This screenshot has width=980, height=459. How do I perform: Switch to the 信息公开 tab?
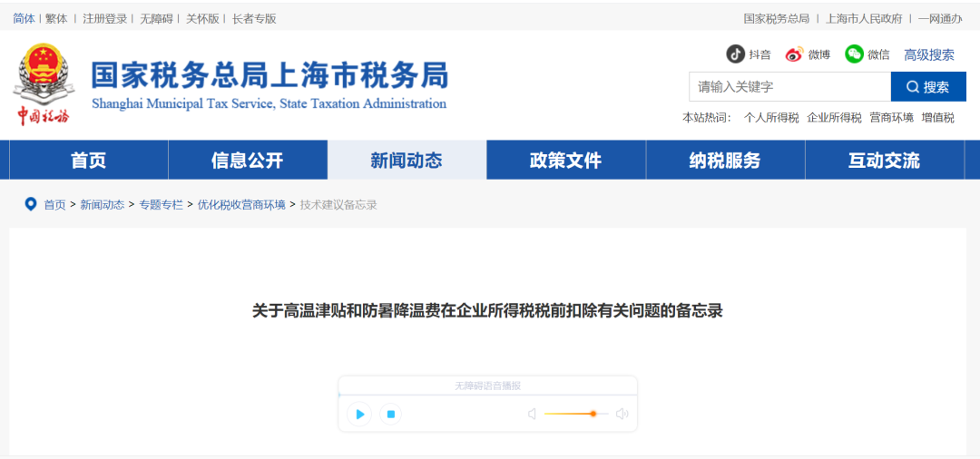pyautogui.click(x=248, y=161)
